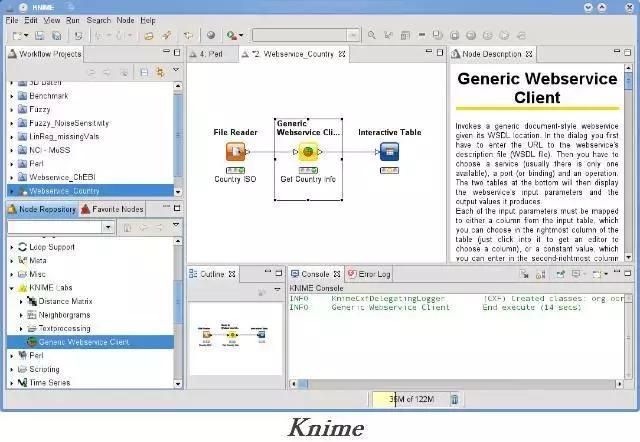The height and width of the screenshot is (442, 640).
Task: Open the Search menu
Action: coord(98,20)
